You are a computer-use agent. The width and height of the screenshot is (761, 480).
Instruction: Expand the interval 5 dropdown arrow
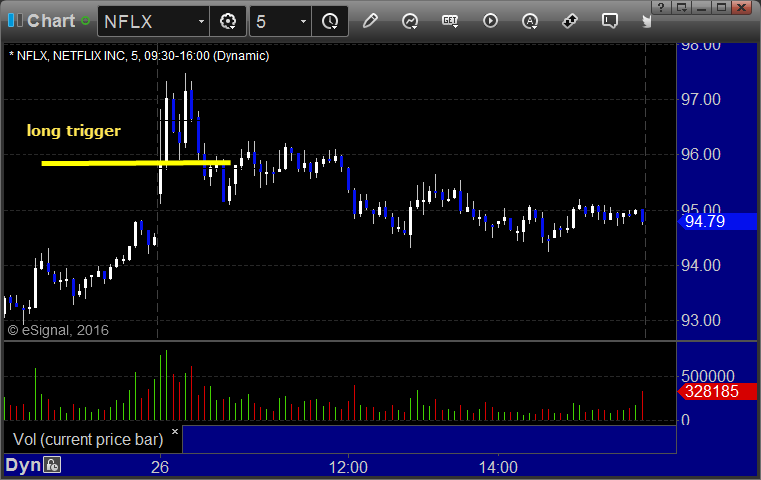point(303,21)
